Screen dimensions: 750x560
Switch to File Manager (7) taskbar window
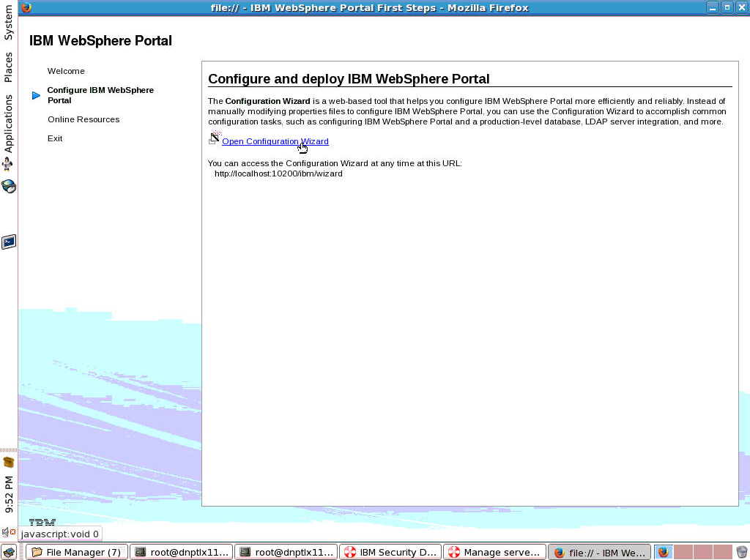click(76, 553)
